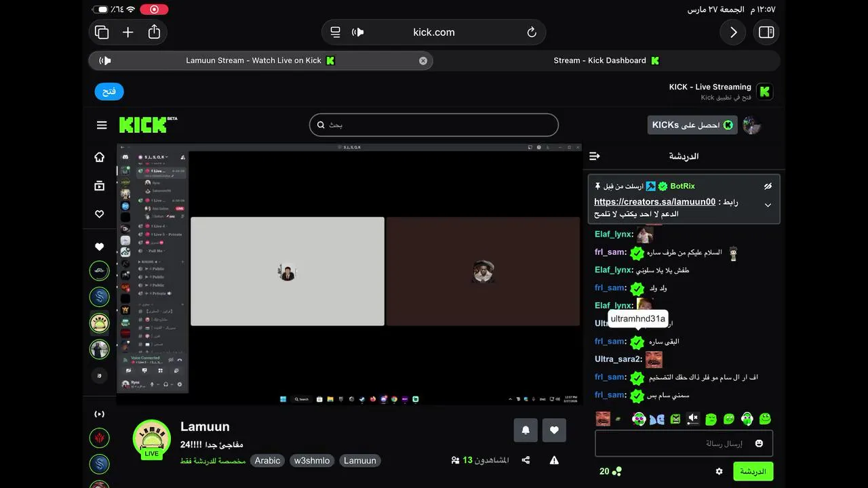Click the 13 المشاهدون viewer count
The width and height of the screenshot is (868, 488).
point(480,460)
